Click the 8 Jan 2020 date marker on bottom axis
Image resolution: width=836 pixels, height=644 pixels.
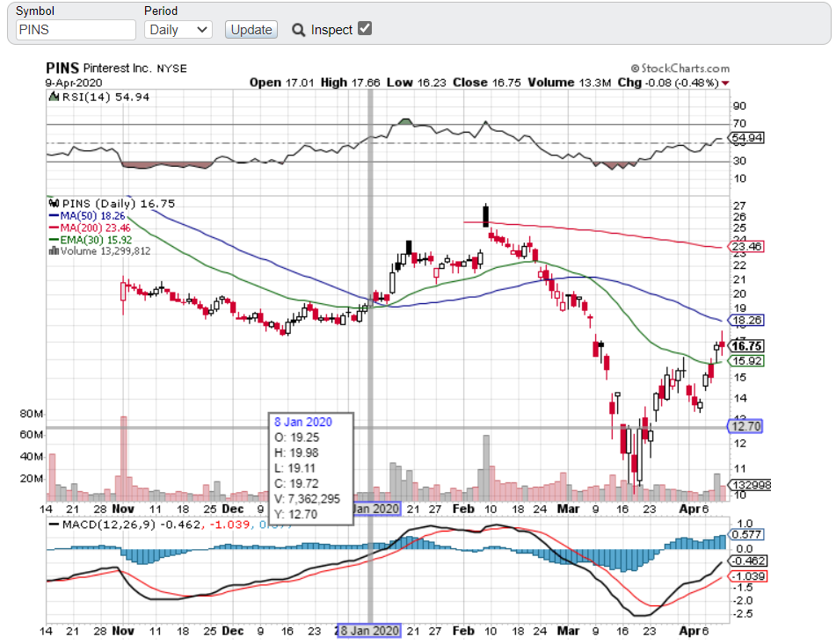(x=370, y=631)
